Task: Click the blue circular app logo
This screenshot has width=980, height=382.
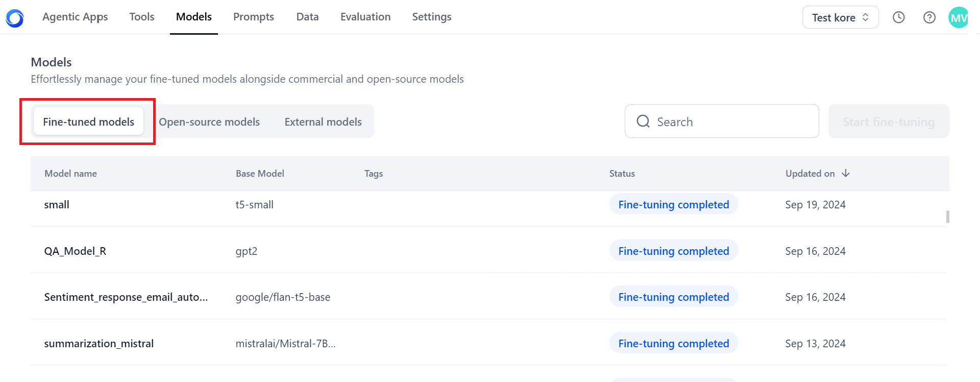Action: (15, 18)
